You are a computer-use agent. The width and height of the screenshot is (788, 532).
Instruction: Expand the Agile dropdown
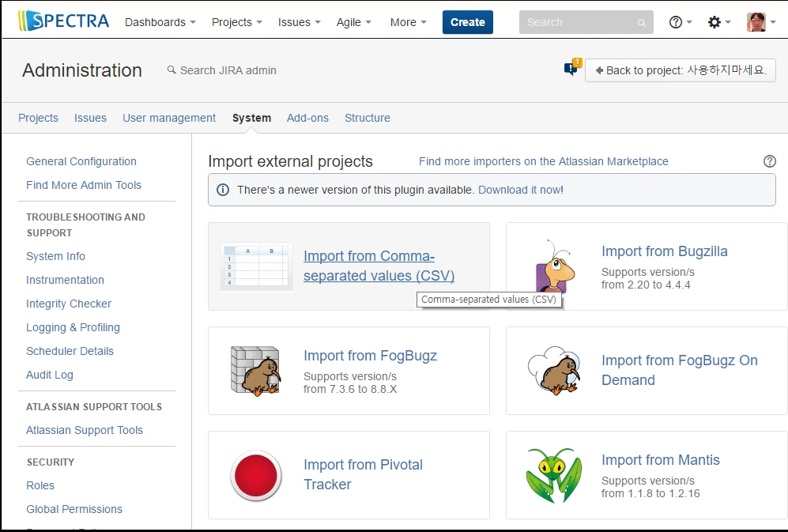354,22
